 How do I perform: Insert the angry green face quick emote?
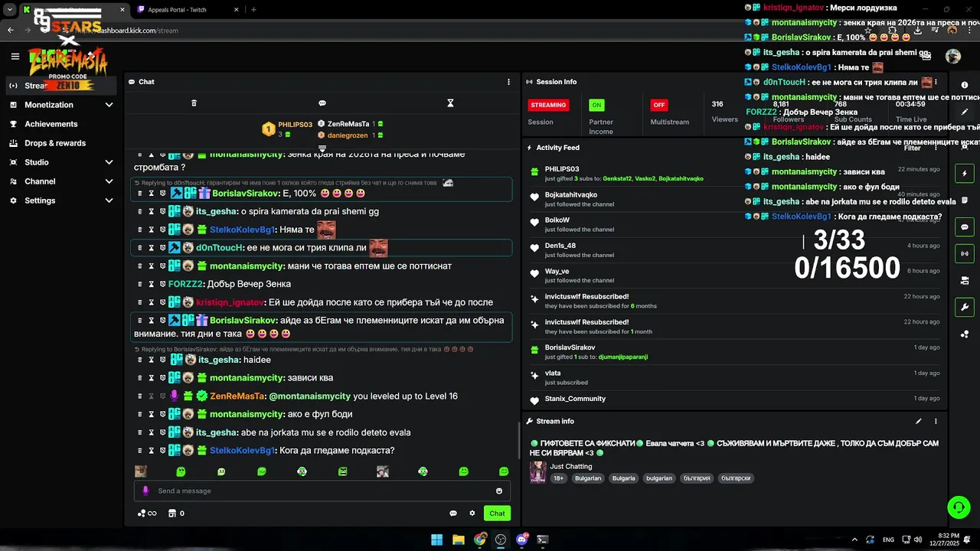(342, 471)
